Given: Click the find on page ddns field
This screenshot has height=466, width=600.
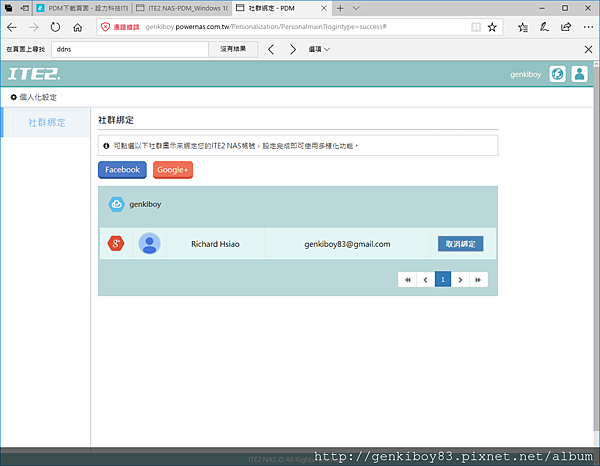Looking at the screenshot, I should pyautogui.click(x=130, y=49).
